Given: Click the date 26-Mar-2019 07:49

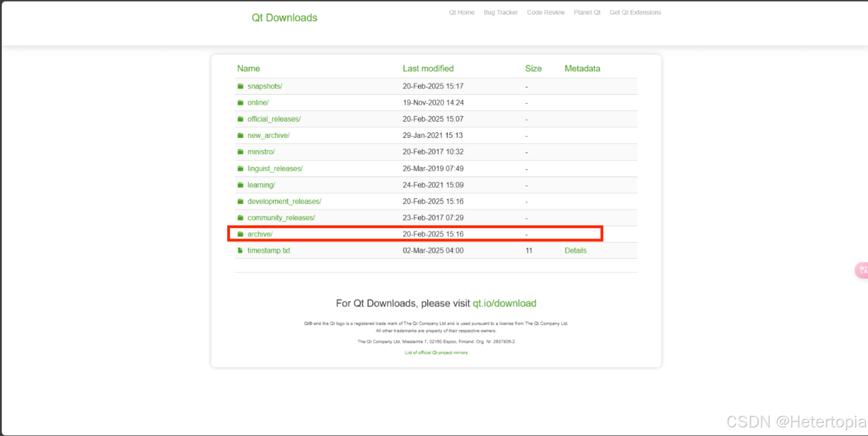Looking at the screenshot, I should pos(433,169).
